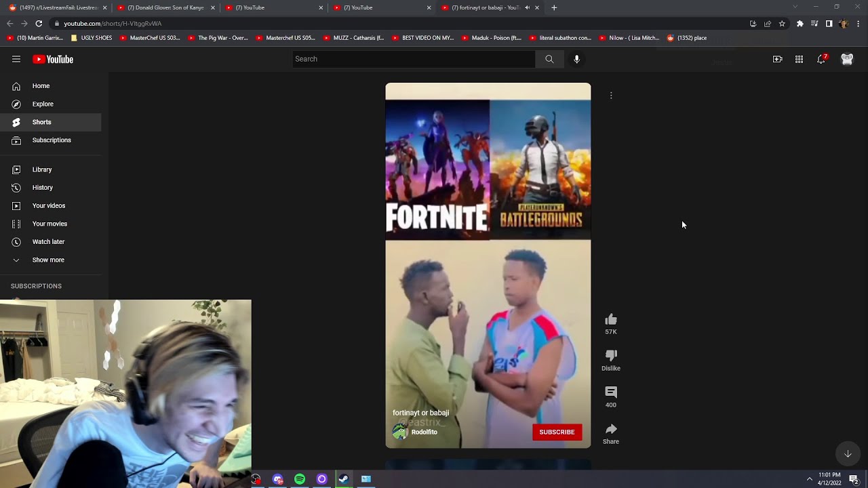This screenshot has height=488, width=868.
Task: Open the (1352) place bookmark
Action: 687,38
